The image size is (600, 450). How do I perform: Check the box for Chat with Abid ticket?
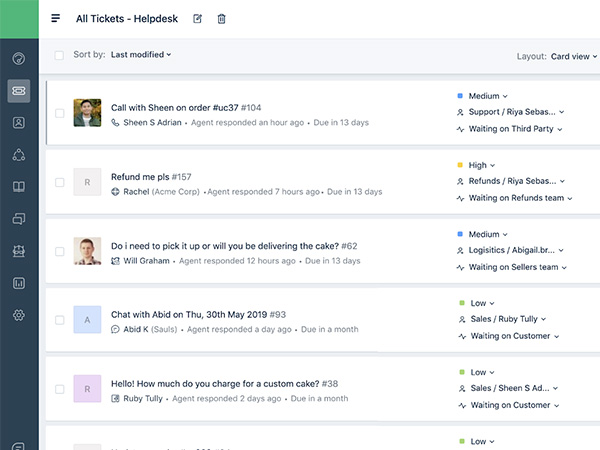60,320
